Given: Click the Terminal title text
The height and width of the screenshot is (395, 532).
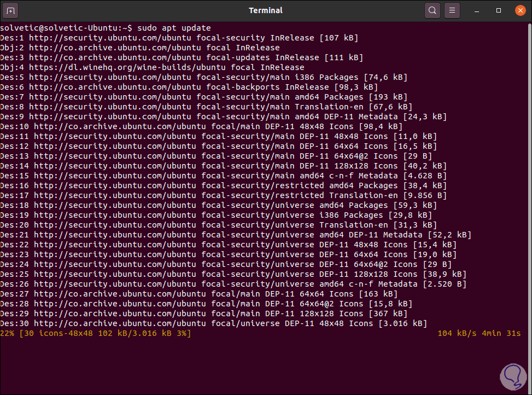Looking at the screenshot, I should [x=266, y=10].
